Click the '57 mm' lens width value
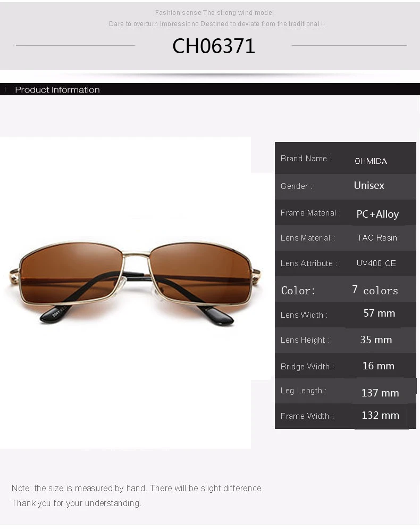This screenshot has height=529, width=420. 379,313
